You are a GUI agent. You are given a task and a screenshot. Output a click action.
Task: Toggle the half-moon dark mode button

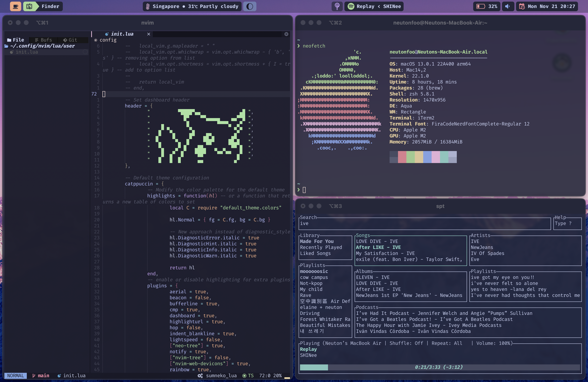250,6
